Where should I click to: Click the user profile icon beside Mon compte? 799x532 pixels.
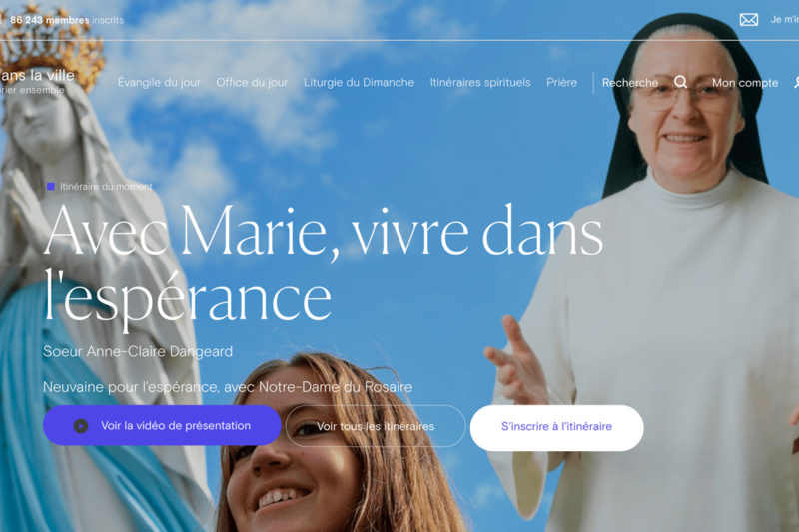tap(796, 83)
